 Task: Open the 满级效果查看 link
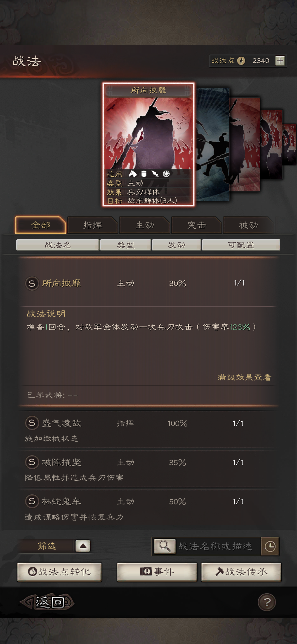coord(244,377)
